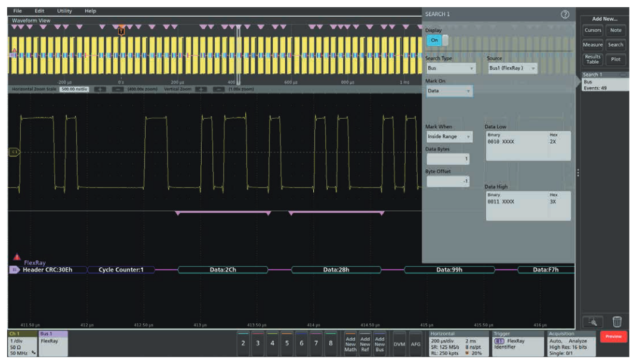Screen dimensions: 636x364
Task: Click the Measure button
Action: (x=592, y=45)
